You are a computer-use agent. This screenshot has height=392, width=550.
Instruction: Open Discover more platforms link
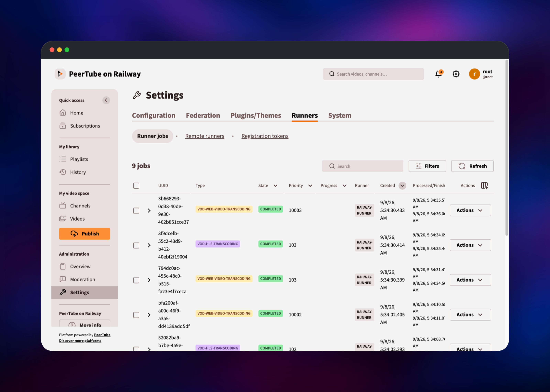click(x=80, y=341)
